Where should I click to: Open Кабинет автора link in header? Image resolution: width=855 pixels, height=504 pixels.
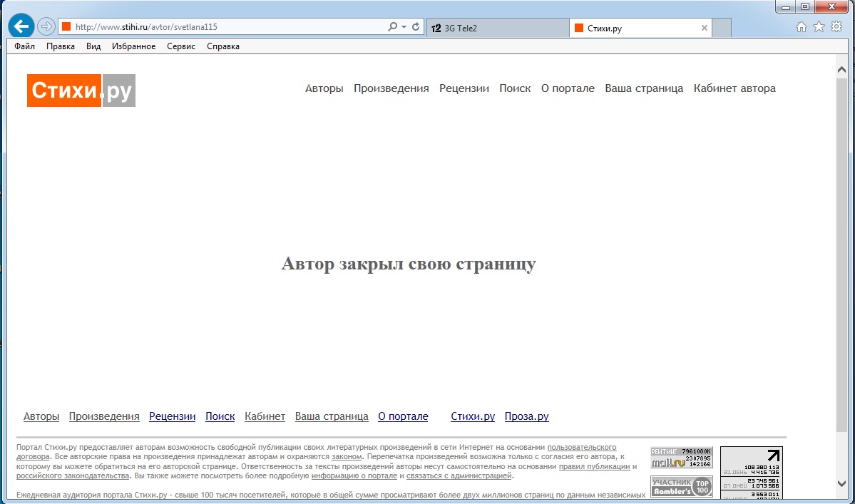[734, 88]
